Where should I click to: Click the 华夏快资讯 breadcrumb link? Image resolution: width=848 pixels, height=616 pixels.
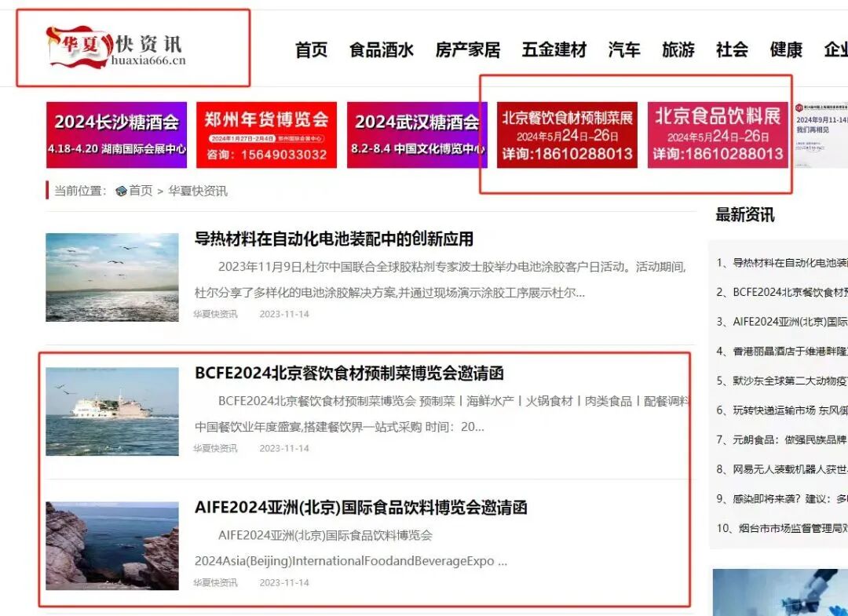tap(198, 191)
